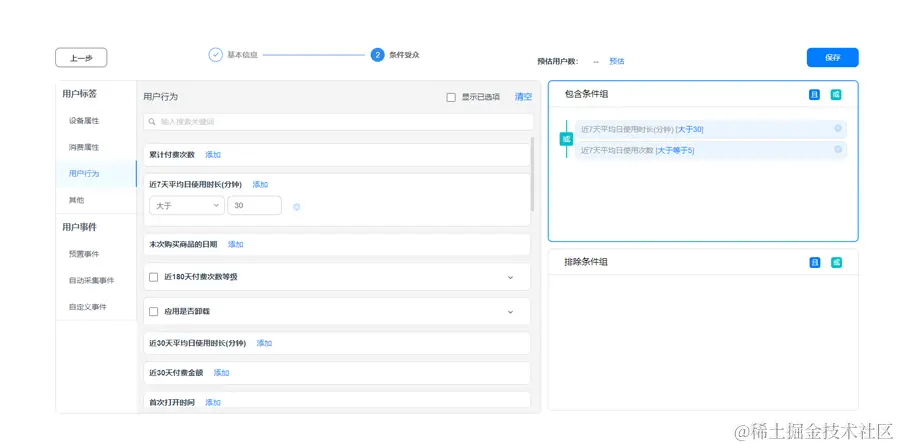Screen dimensions: 900x448
Task: Click the tag list vertical scrollbar
Action: [533, 174]
